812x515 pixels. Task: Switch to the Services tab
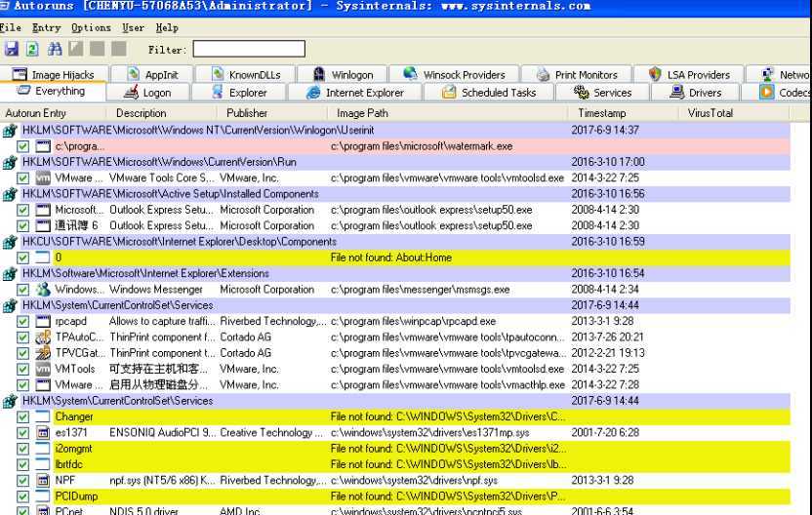coord(602,93)
